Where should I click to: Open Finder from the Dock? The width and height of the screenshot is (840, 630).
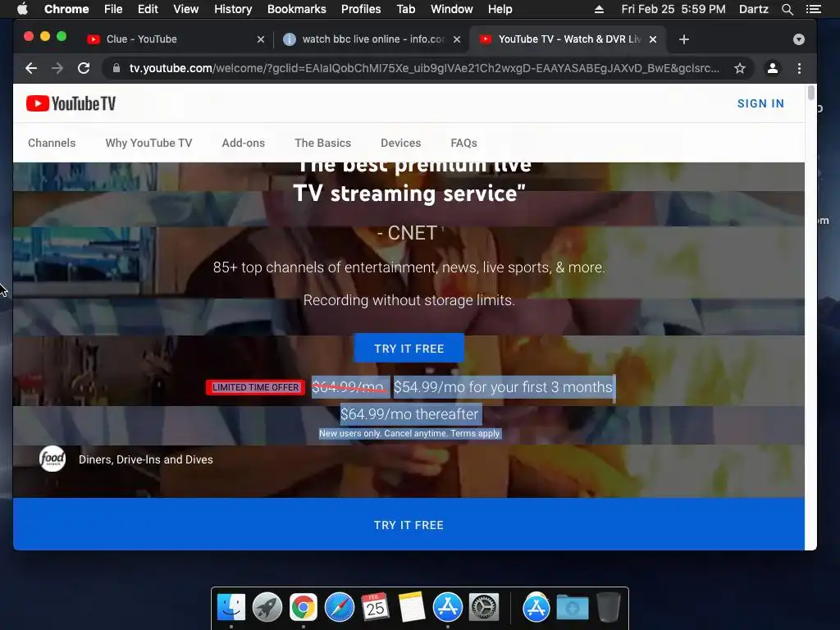pyautogui.click(x=231, y=608)
